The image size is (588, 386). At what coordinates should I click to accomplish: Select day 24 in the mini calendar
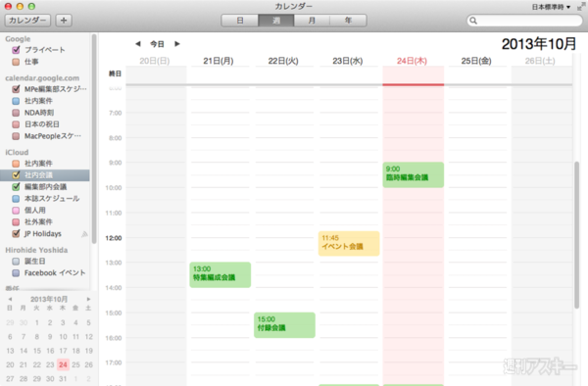(x=63, y=364)
